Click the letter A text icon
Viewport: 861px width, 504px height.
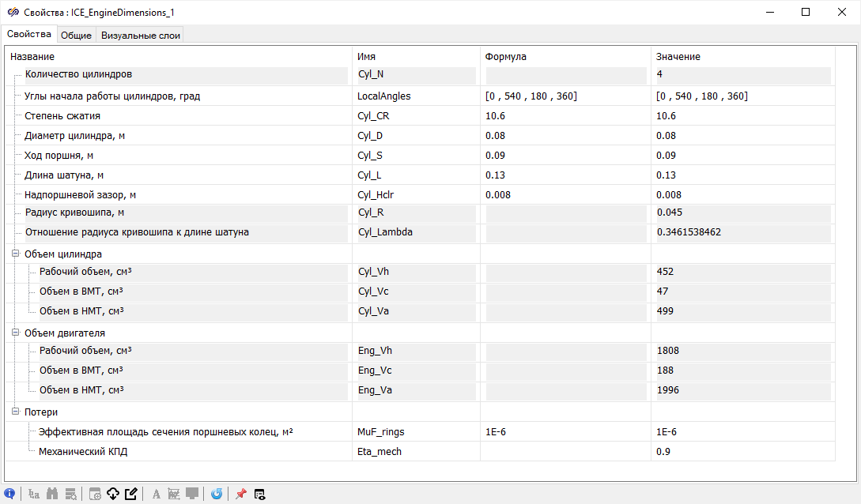156,495
